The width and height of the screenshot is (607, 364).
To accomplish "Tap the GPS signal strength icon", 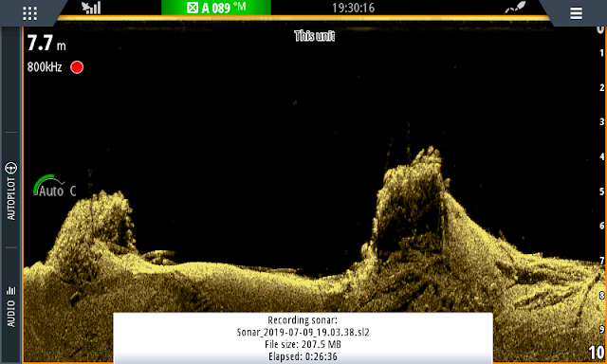I will pos(91,8).
